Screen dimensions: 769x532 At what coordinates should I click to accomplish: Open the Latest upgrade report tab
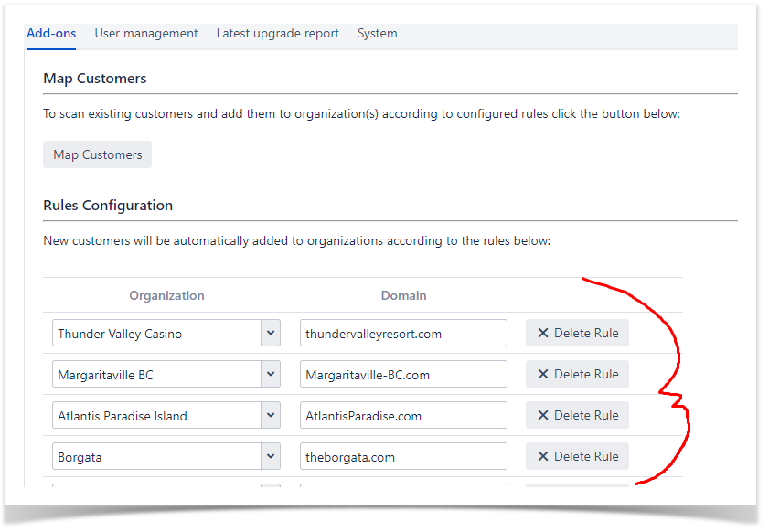tap(277, 34)
